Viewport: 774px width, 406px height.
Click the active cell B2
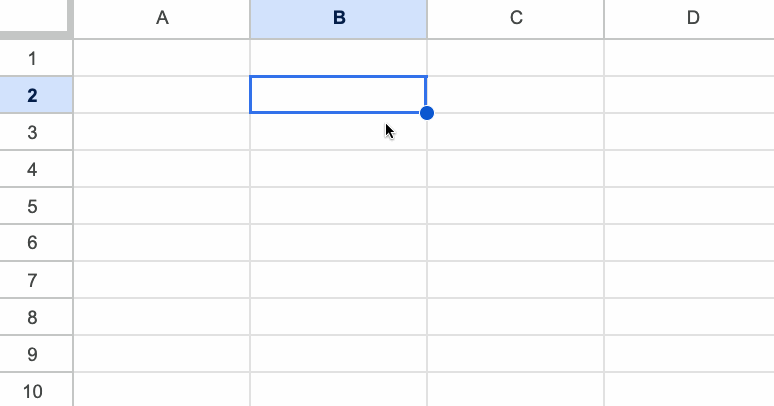point(339,95)
